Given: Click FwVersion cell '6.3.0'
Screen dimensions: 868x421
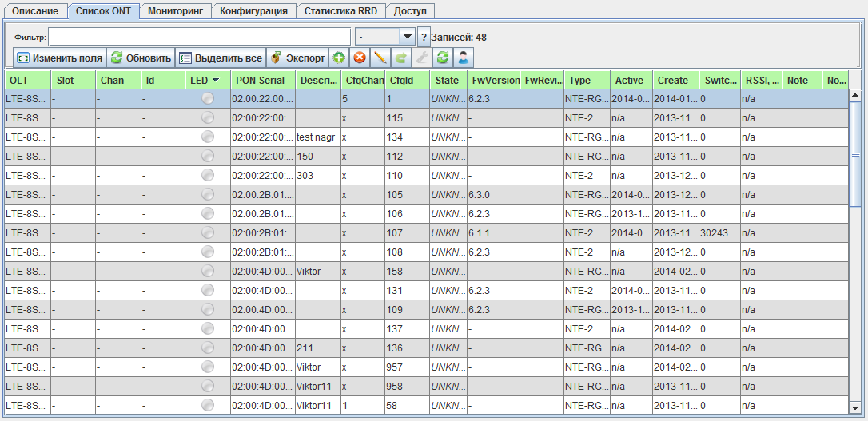Looking at the screenshot, I should pos(494,195).
